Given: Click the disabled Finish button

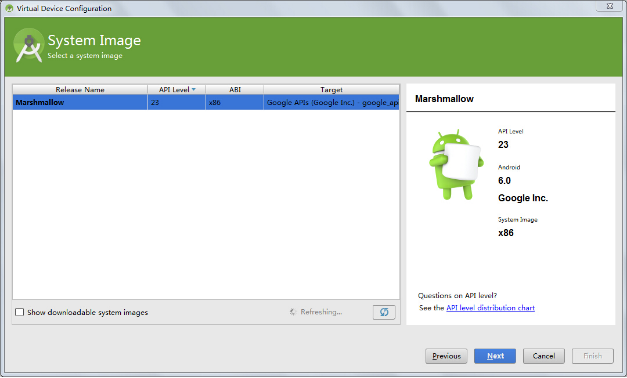Looking at the screenshot, I should (x=593, y=356).
